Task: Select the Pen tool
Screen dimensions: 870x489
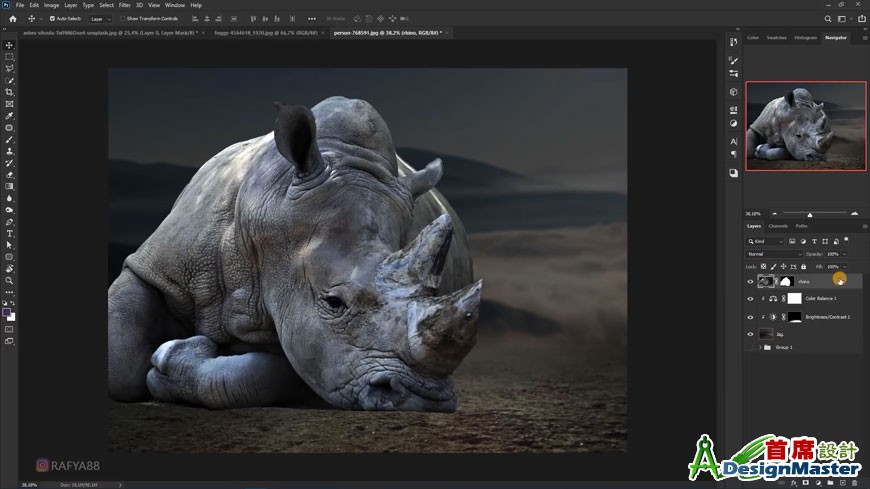Action: click(9, 222)
